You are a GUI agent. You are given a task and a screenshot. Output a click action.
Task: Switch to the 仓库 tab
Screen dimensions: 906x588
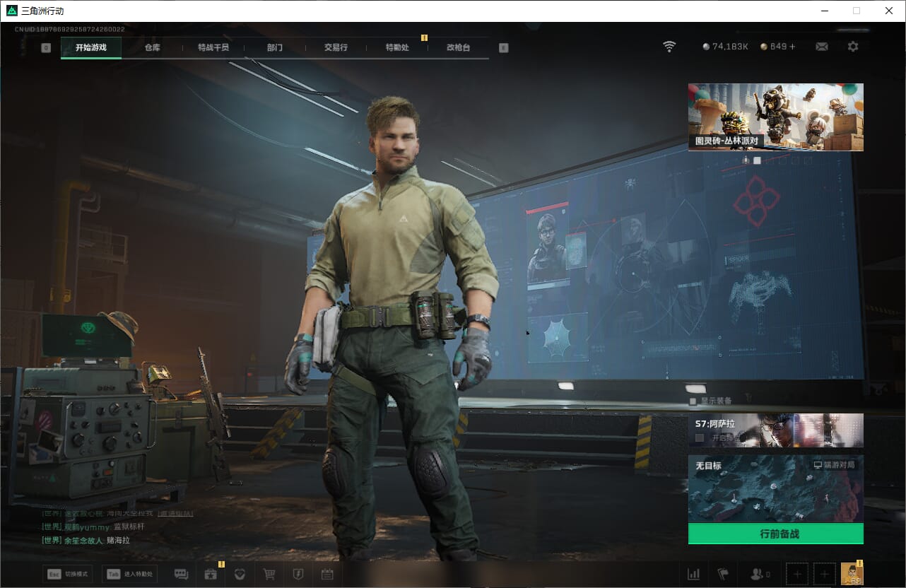coord(152,47)
